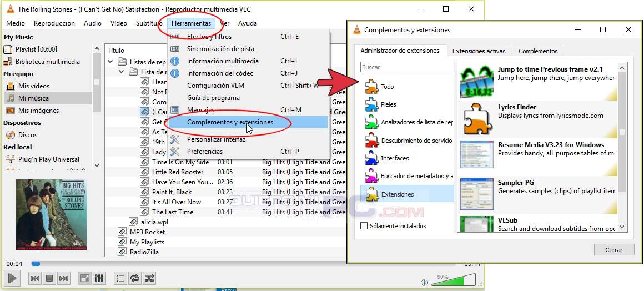Skip to next track button

64,279
